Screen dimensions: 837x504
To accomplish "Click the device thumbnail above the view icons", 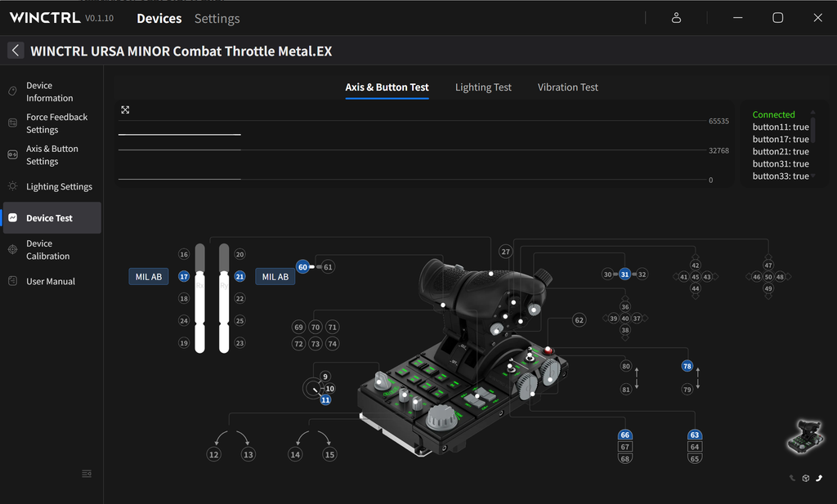I will [805, 437].
